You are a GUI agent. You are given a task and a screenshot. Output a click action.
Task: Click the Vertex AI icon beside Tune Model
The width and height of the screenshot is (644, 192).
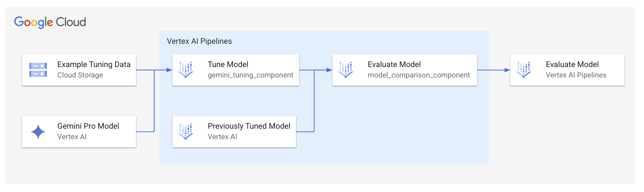(x=186, y=70)
